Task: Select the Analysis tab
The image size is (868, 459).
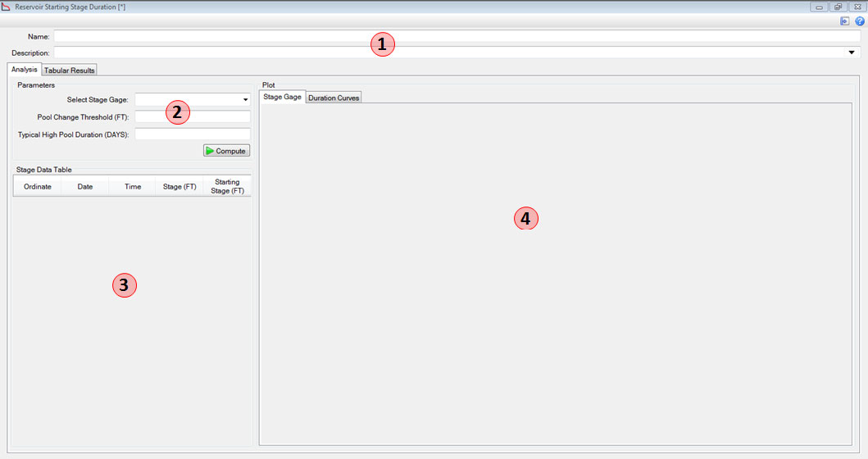Action: click(24, 70)
